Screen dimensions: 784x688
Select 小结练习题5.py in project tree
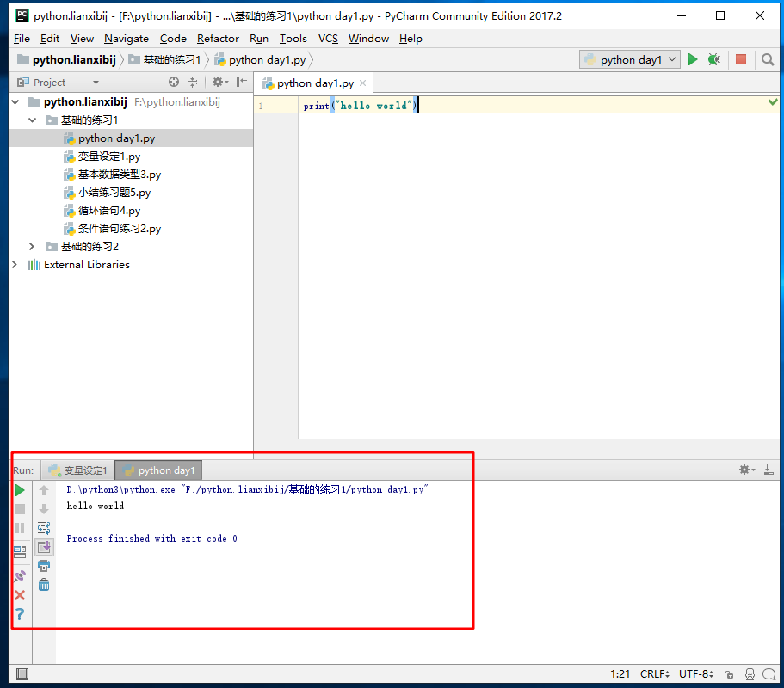pyautogui.click(x=114, y=193)
